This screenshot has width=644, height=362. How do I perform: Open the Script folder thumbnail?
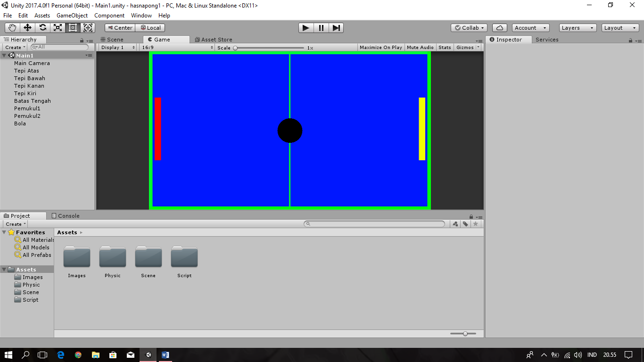(184, 257)
